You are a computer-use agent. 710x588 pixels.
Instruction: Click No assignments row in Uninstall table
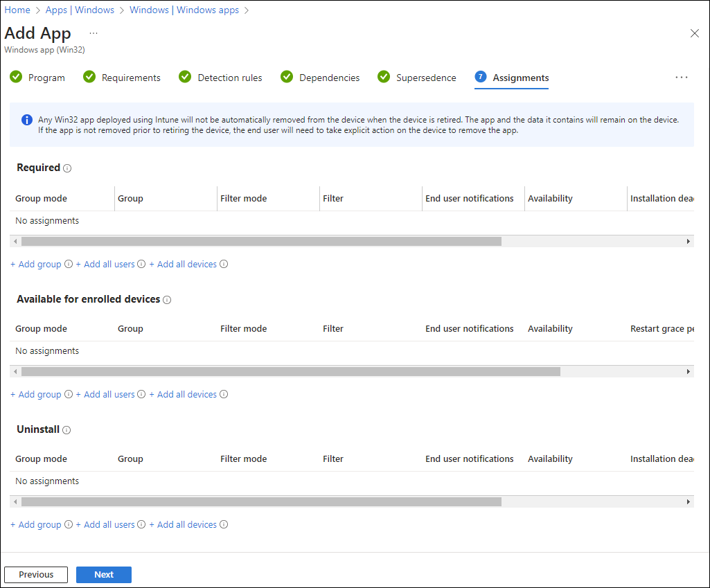pos(352,481)
